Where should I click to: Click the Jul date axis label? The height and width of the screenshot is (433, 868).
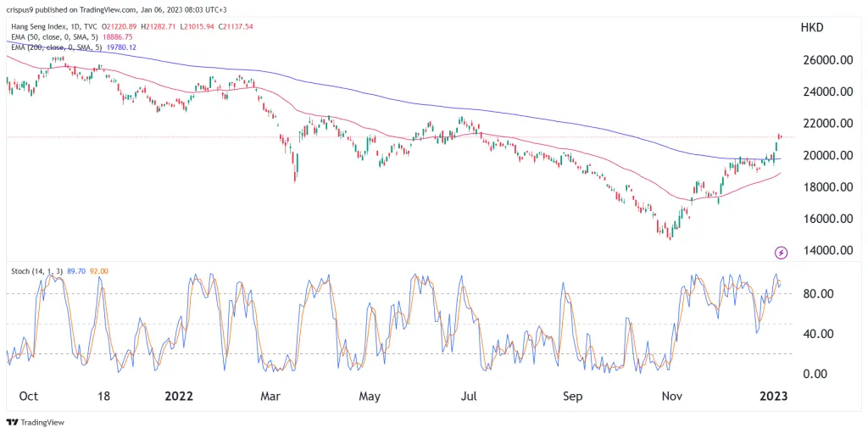(470, 397)
